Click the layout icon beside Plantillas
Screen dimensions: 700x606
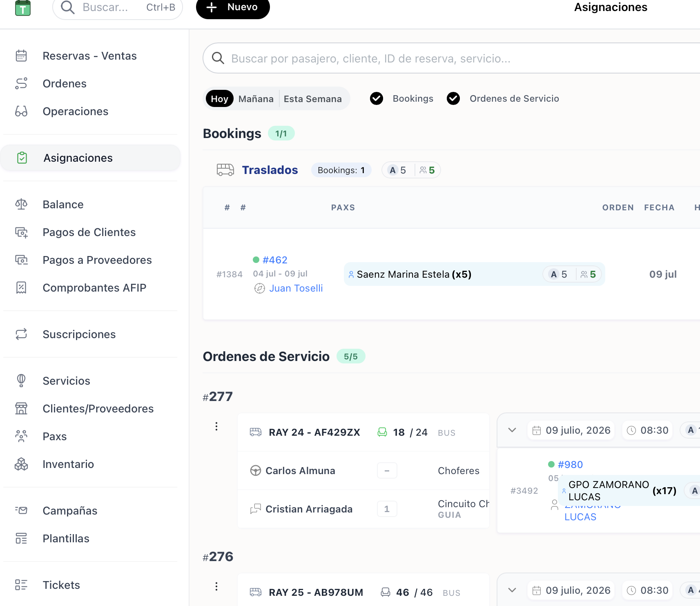(x=21, y=538)
